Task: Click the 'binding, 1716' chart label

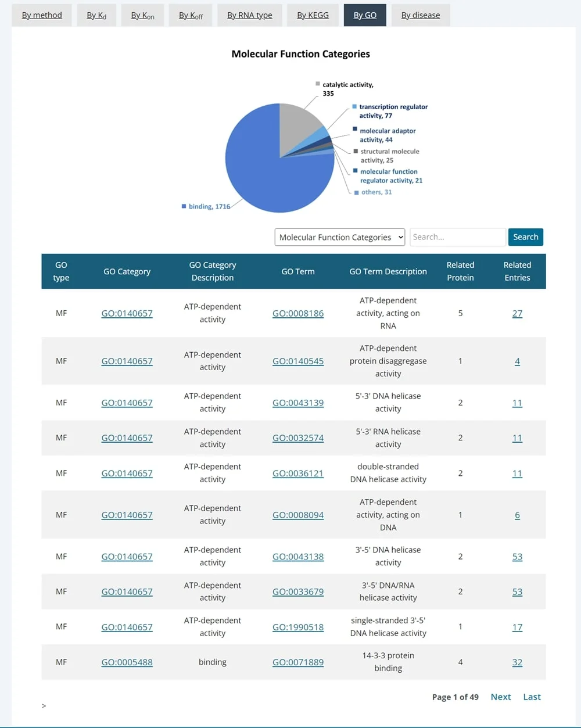Action: coord(210,206)
